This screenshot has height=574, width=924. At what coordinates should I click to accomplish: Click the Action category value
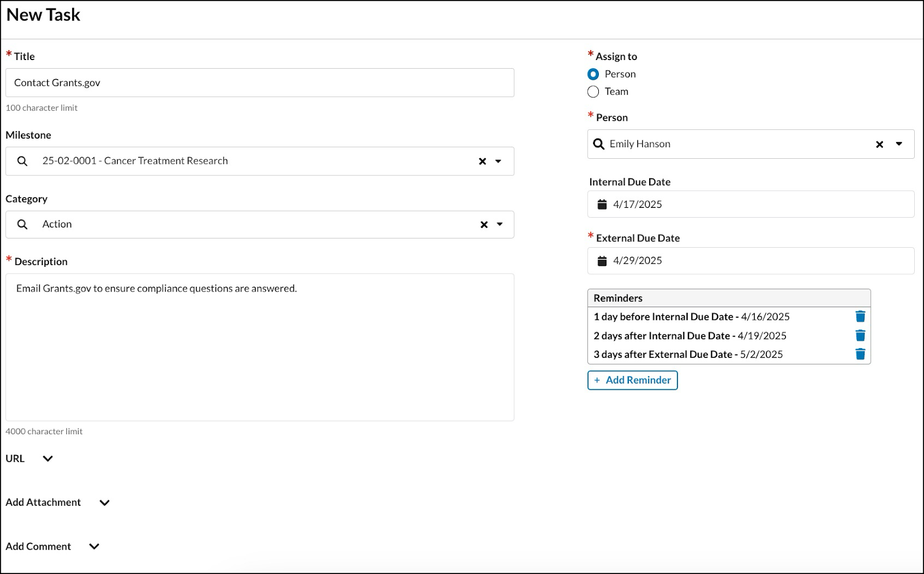(57, 224)
